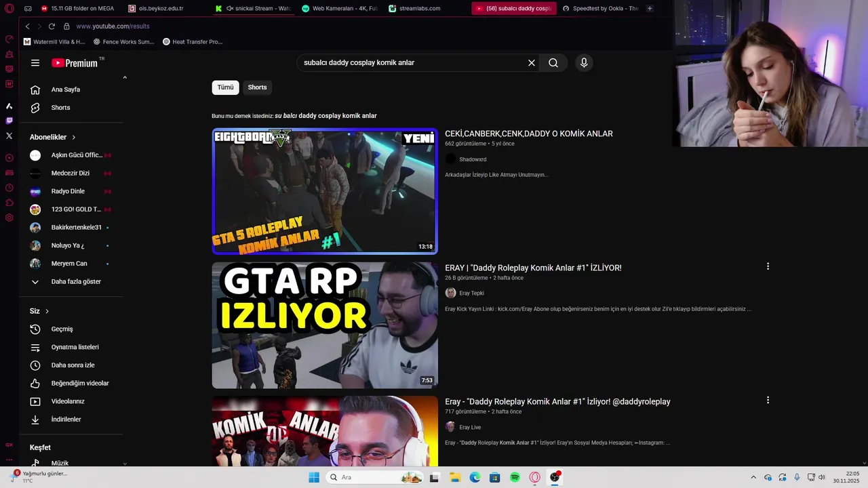Select the Shorts filter chip
This screenshot has width=868, height=488.
pos(257,87)
